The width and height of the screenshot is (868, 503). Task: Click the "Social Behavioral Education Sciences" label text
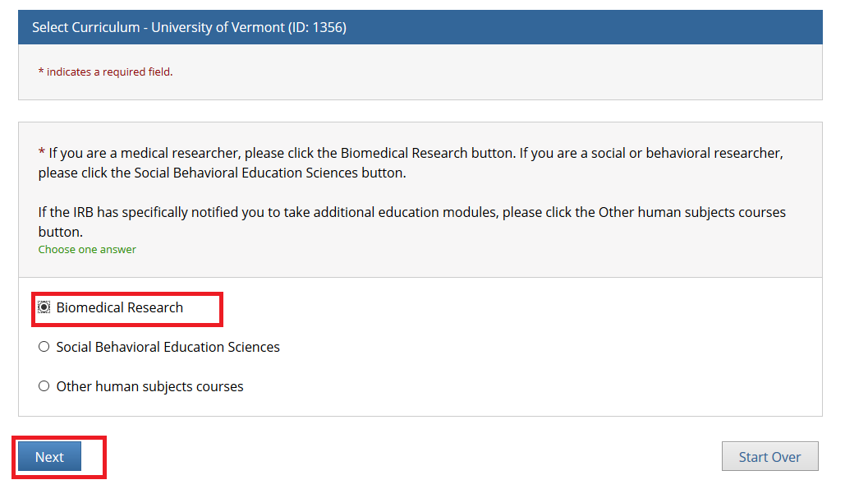tap(168, 347)
